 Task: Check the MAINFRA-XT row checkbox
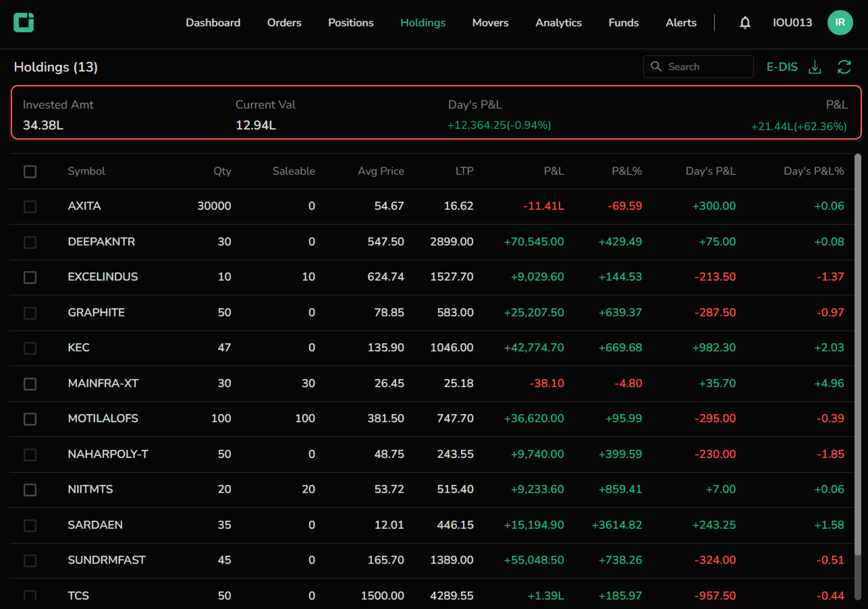(x=30, y=384)
